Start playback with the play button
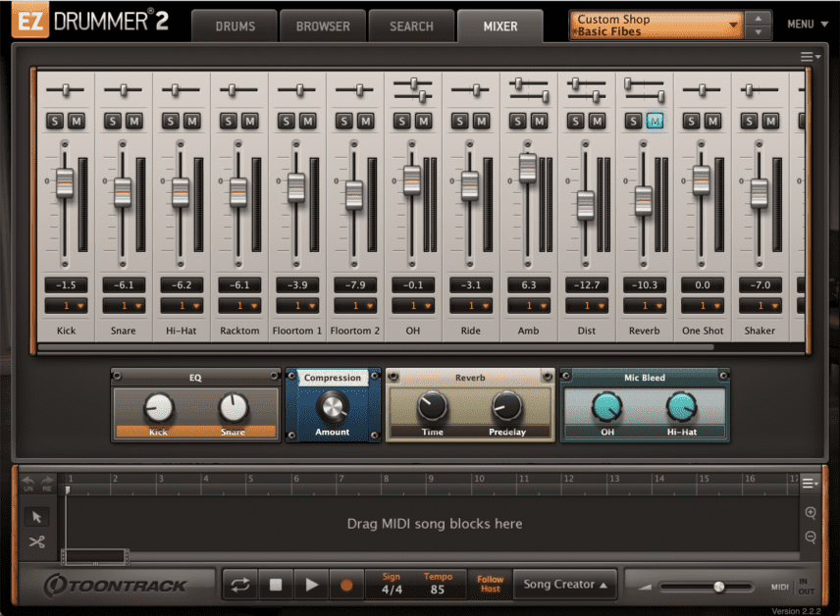The width and height of the screenshot is (840, 616). point(311,585)
